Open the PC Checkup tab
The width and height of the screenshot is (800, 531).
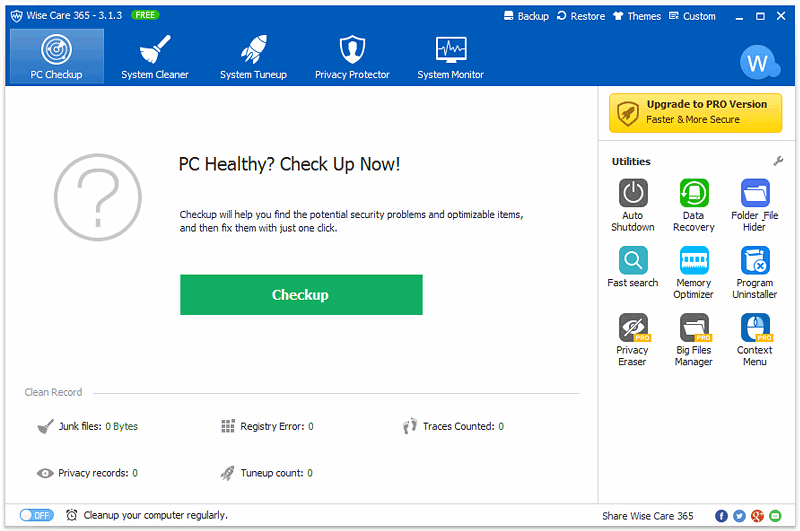tap(57, 56)
